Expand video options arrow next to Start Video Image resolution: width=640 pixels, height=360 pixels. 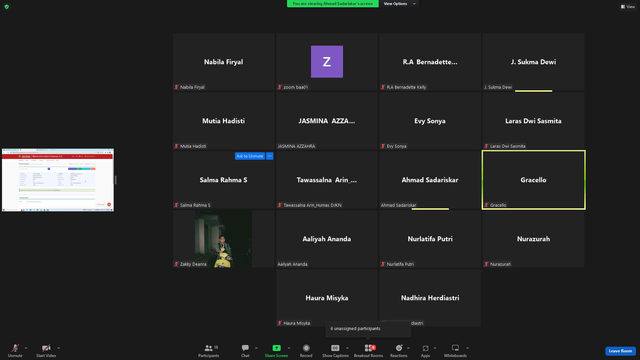click(58, 348)
